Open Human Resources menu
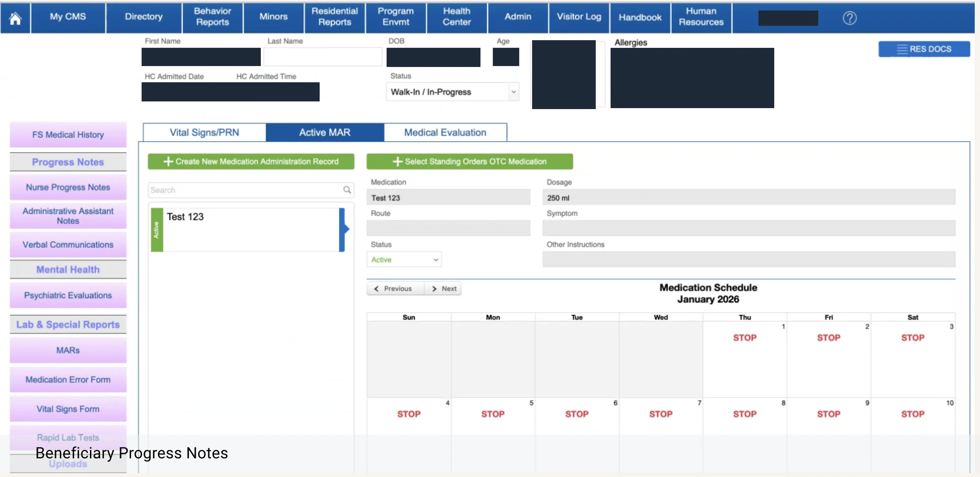This screenshot has height=477, width=980. (701, 18)
